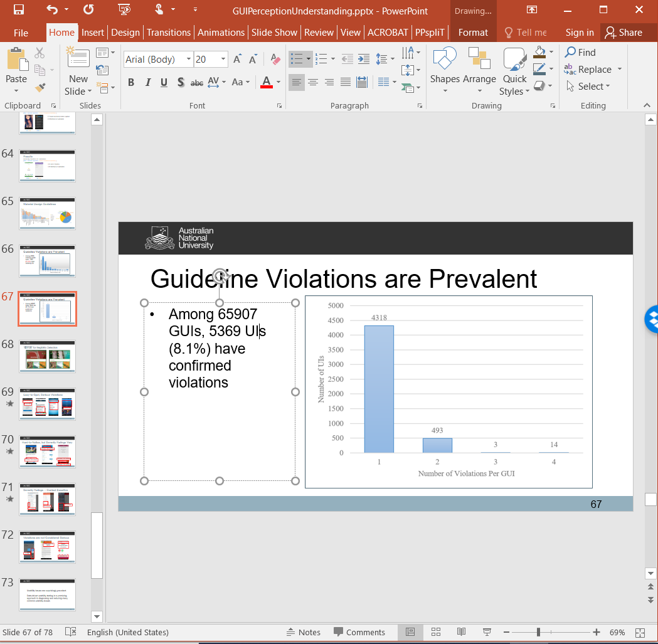Select slide 68 thumbnail
Viewport: 658px width, 644px height.
click(48, 356)
